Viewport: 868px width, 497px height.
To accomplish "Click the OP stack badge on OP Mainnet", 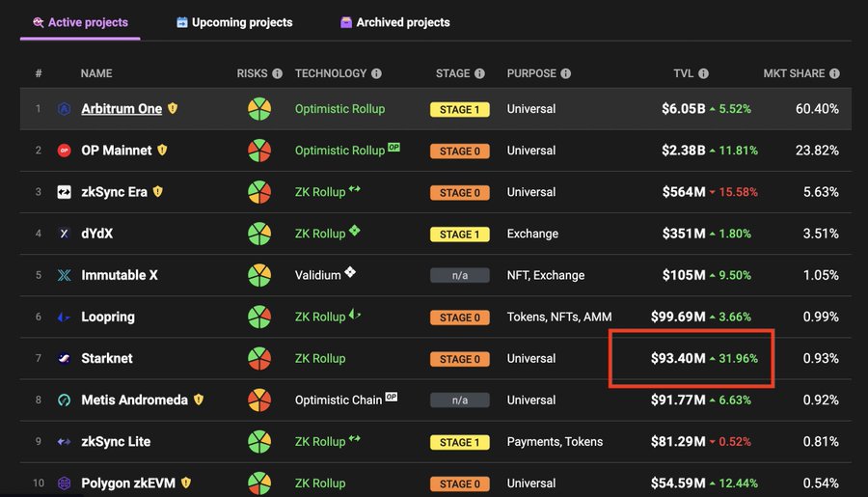I will coord(393,147).
